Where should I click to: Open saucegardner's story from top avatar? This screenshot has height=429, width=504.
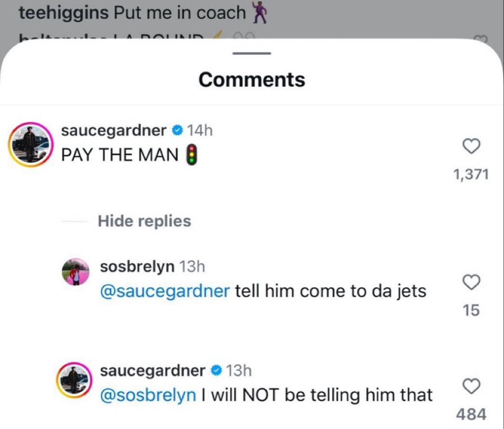coord(30,144)
